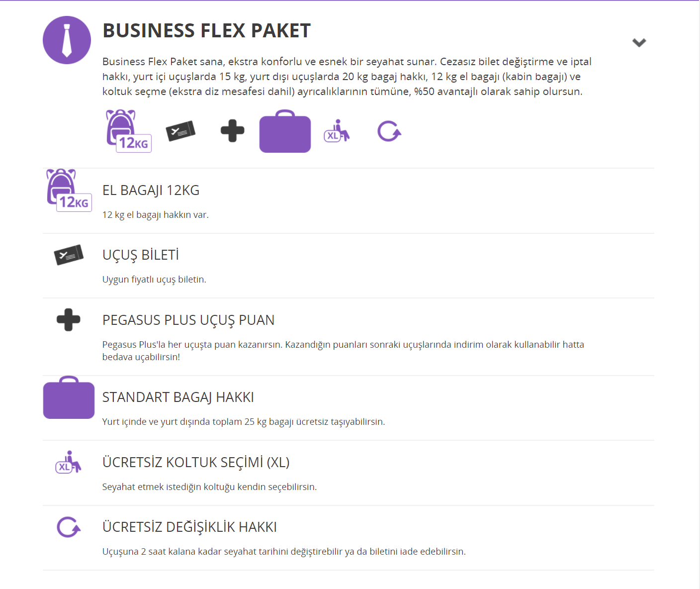The width and height of the screenshot is (700, 589).
Task: Click the plus icon in summary row
Action: coord(232,131)
